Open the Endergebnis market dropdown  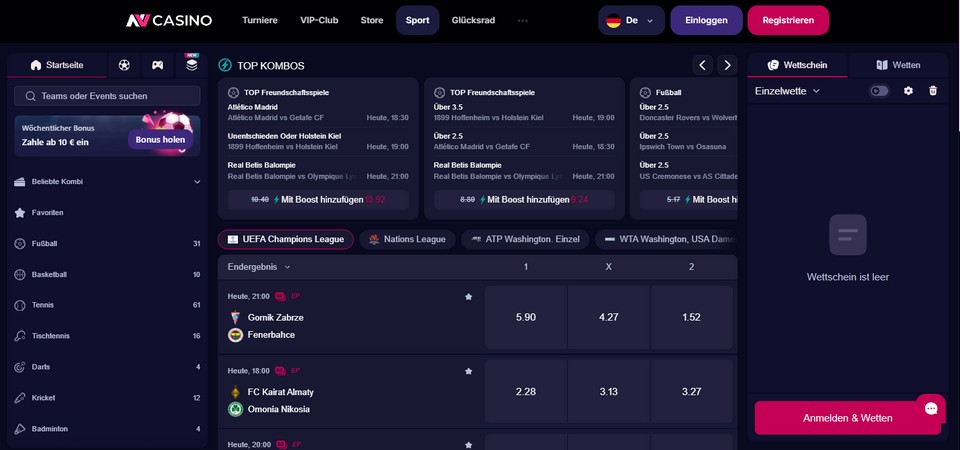coord(259,267)
